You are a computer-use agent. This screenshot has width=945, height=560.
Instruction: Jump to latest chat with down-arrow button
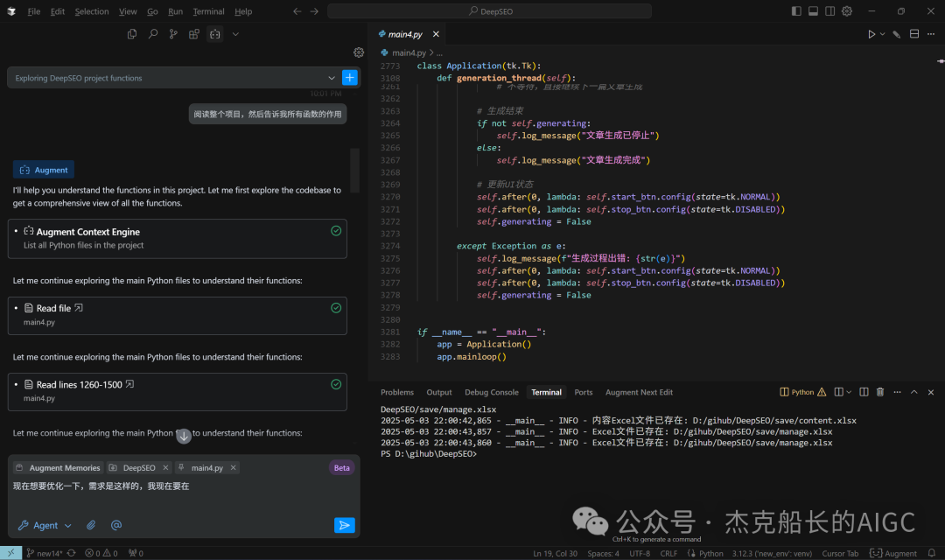(x=184, y=436)
